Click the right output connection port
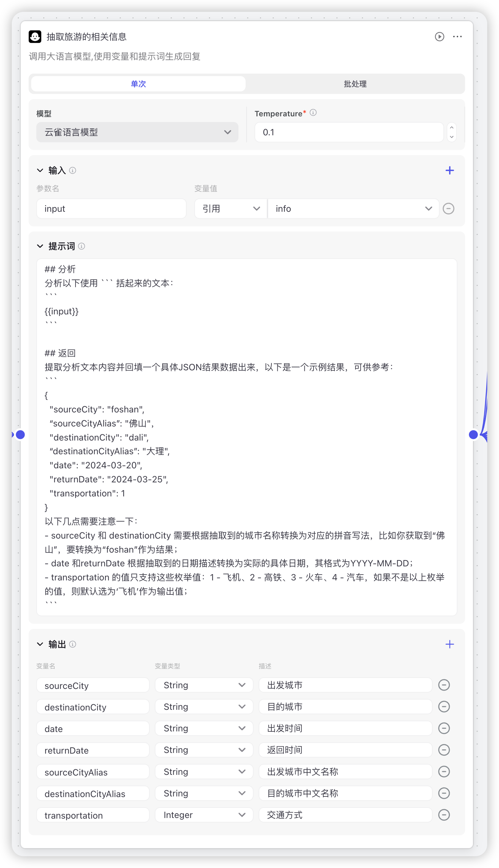The height and width of the screenshot is (868, 499). [473, 435]
